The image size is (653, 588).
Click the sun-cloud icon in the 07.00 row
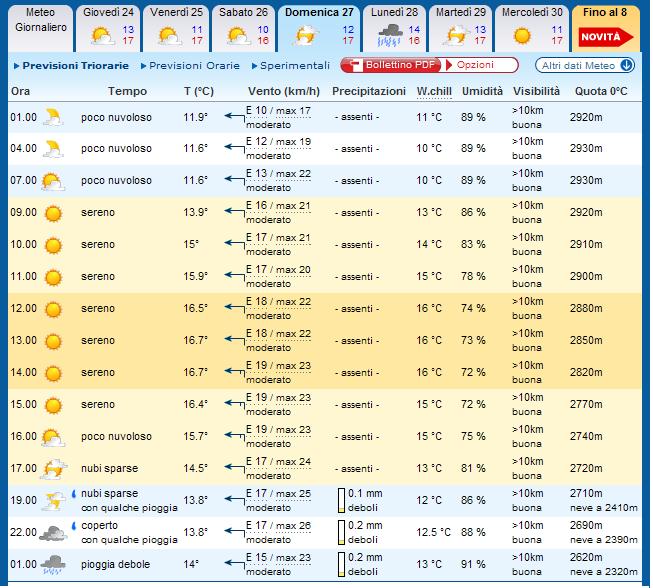(x=53, y=181)
